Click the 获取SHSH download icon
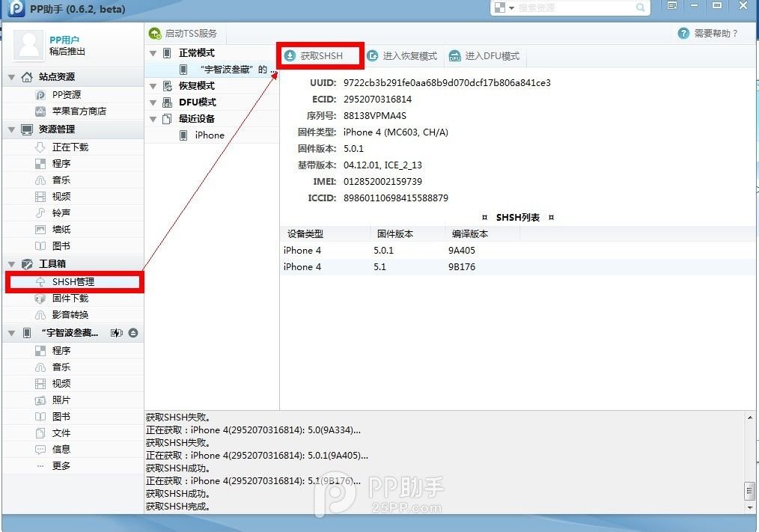 click(x=290, y=55)
